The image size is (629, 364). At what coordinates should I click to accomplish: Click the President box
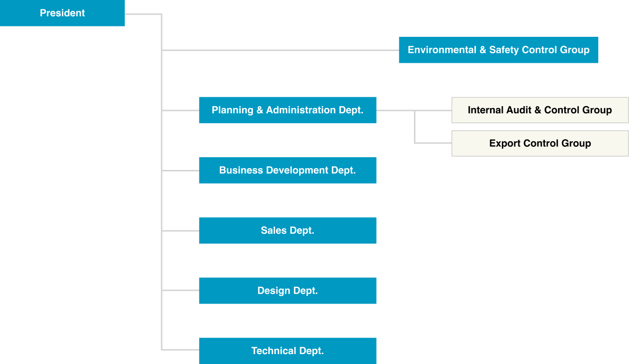pos(62,13)
